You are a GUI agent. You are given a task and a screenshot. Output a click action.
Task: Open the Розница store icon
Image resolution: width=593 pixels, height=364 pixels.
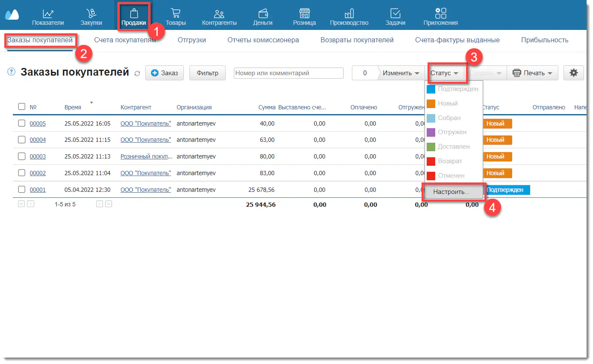[304, 14]
